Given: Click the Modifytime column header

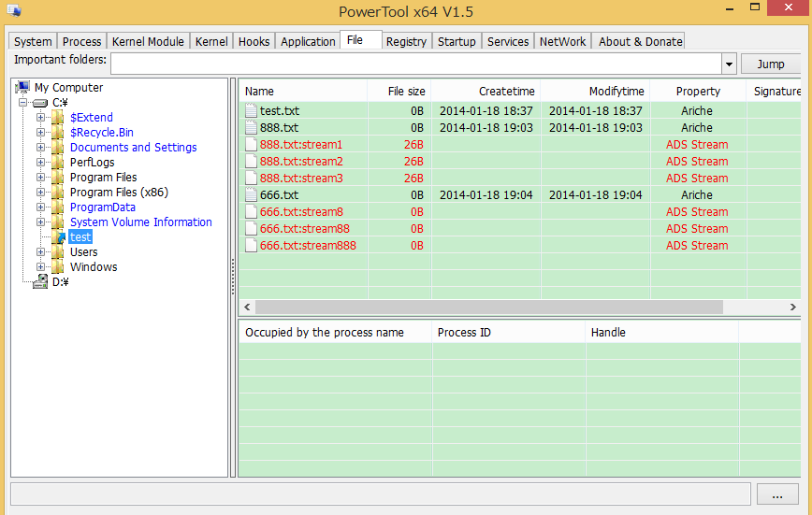Looking at the screenshot, I should click(595, 91).
